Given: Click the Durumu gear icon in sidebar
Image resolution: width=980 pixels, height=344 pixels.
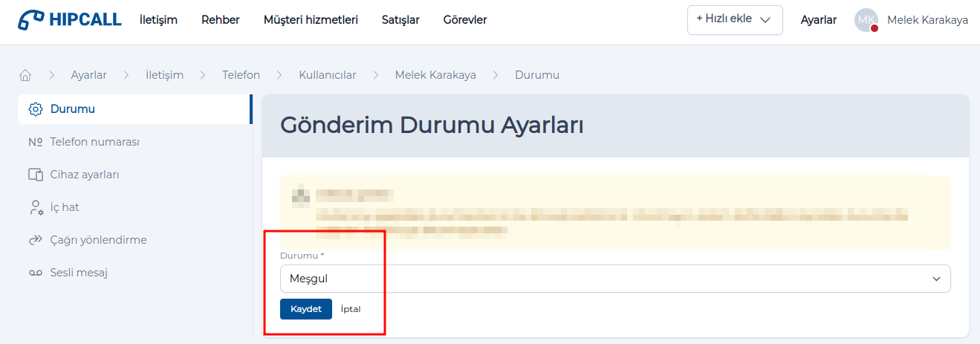Looking at the screenshot, I should click(35, 109).
